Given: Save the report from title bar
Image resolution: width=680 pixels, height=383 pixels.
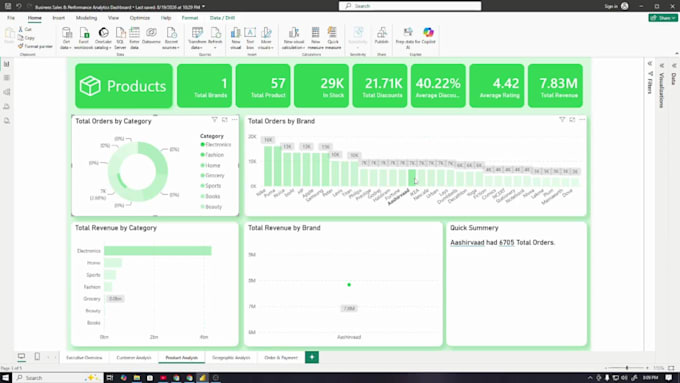Looking at the screenshot, I should tap(8, 6).
